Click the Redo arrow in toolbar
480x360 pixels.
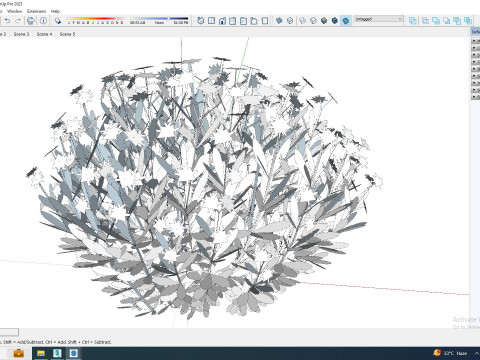click(18, 21)
